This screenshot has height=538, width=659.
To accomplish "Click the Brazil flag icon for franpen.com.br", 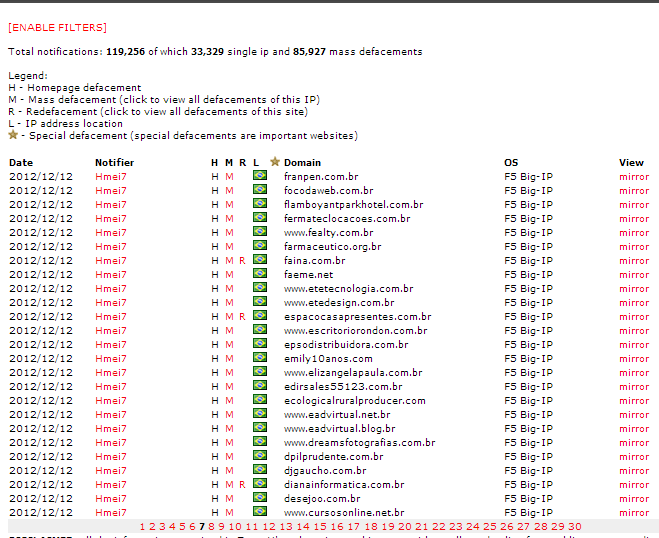I will click(x=260, y=175).
